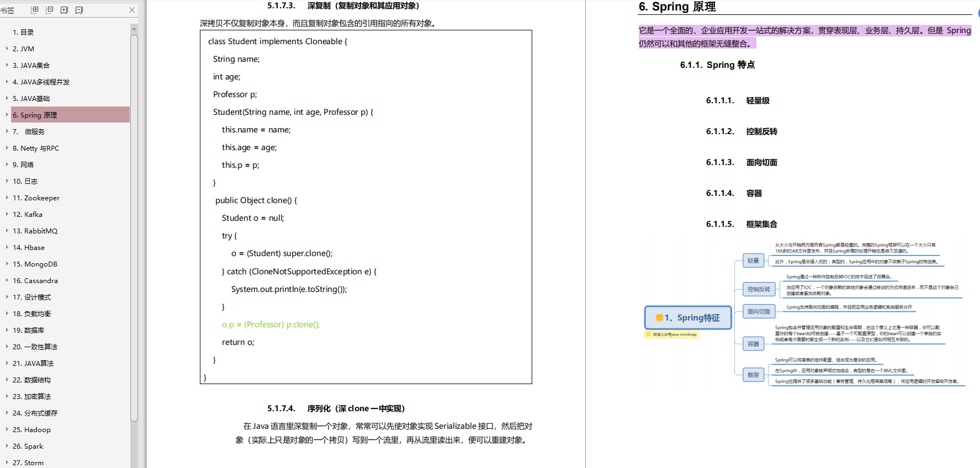Expand the '11. Zookeeper' bookmark arrow

[x=7, y=198]
